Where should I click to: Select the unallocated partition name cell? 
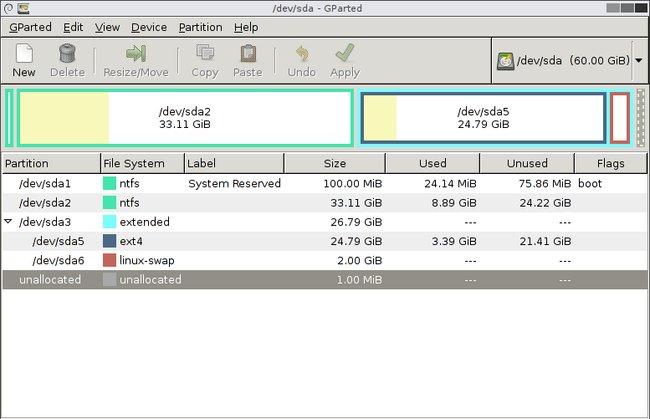click(x=50, y=279)
